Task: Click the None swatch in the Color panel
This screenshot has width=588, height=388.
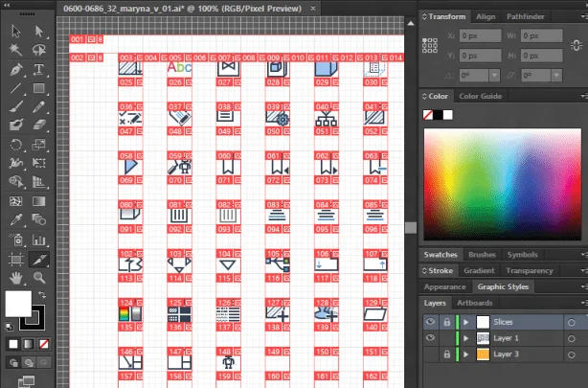Action: [x=427, y=114]
